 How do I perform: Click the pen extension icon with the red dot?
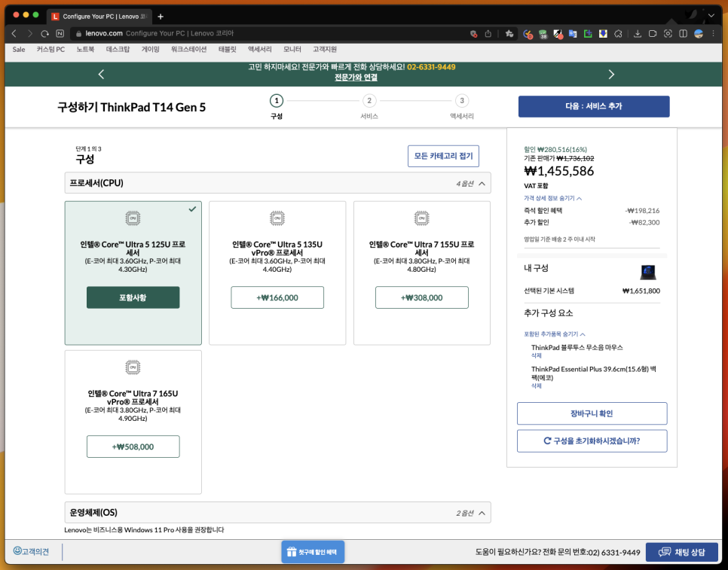(x=558, y=34)
